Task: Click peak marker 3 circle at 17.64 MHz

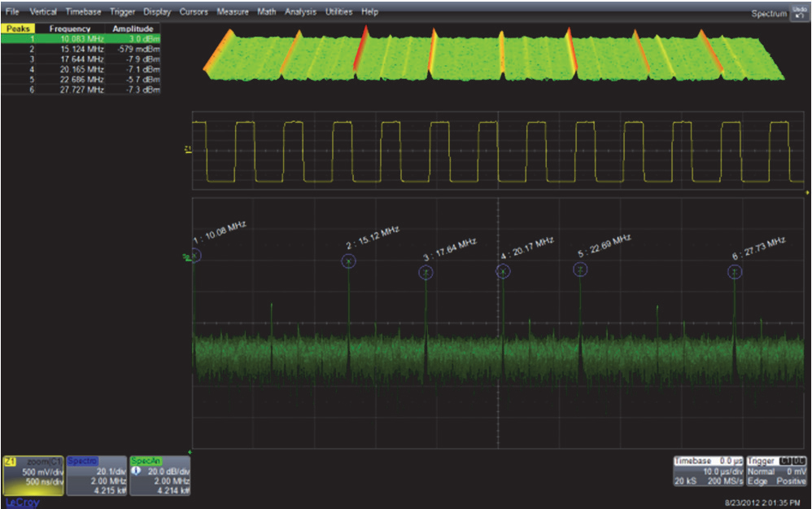Action: pyautogui.click(x=426, y=274)
